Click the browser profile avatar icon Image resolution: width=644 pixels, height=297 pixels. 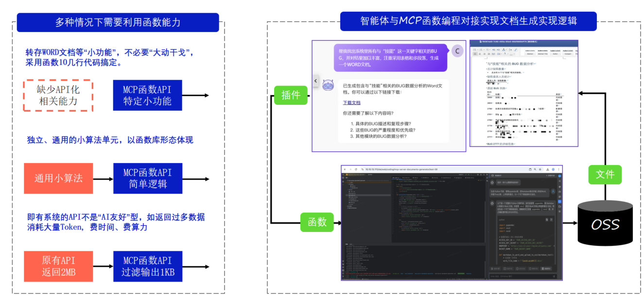click(553, 169)
